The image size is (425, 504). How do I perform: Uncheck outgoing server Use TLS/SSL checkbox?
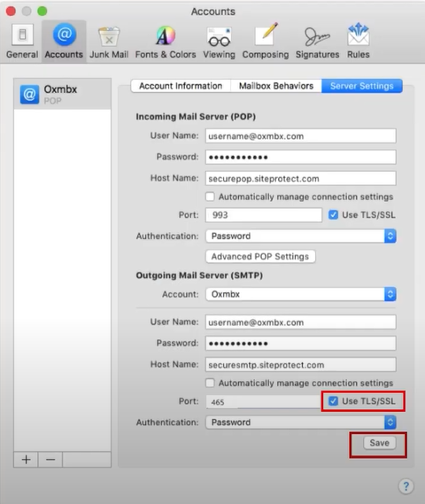click(x=333, y=401)
